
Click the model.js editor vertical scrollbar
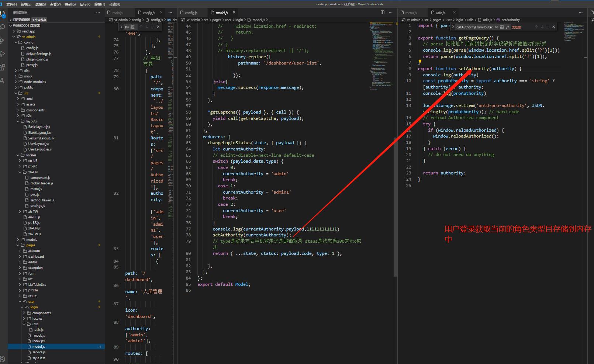[396, 207]
